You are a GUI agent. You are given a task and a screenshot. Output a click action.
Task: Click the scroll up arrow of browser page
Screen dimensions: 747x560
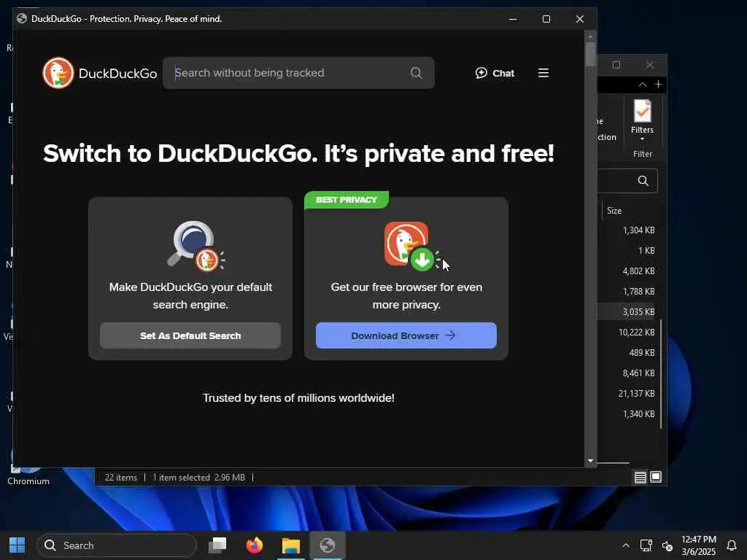pos(590,36)
